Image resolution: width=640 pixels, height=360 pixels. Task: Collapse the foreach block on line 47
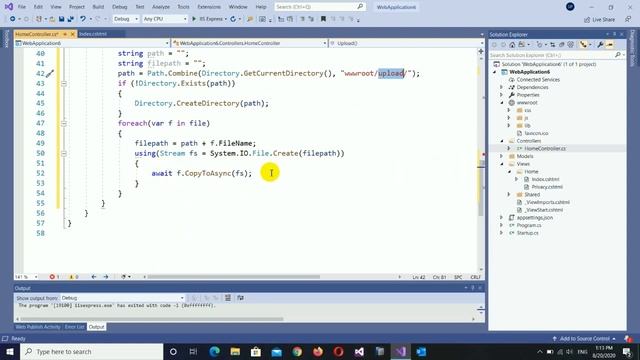[x=64, y=123]
